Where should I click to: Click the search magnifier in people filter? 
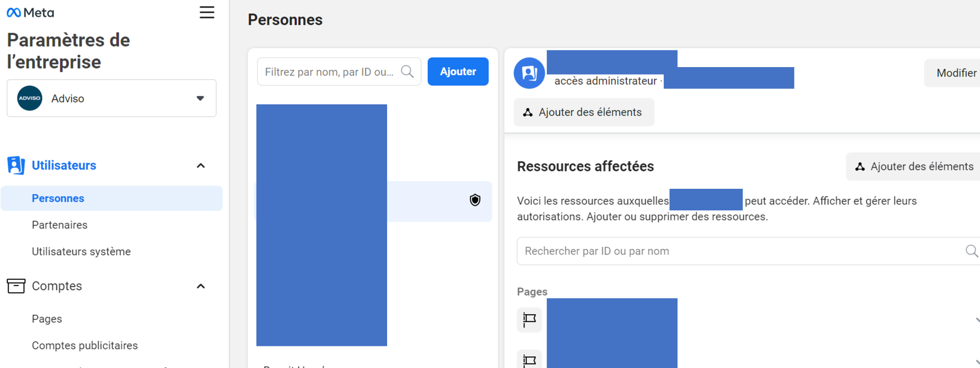[x=407, y=72]
